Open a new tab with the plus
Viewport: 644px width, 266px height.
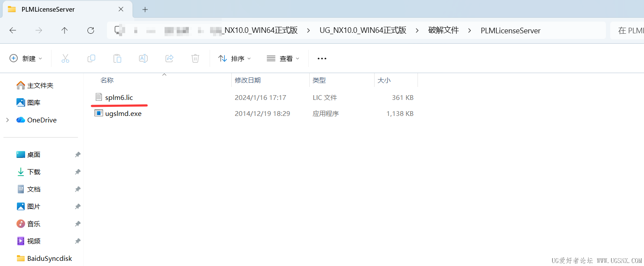(x=145, y=9)
